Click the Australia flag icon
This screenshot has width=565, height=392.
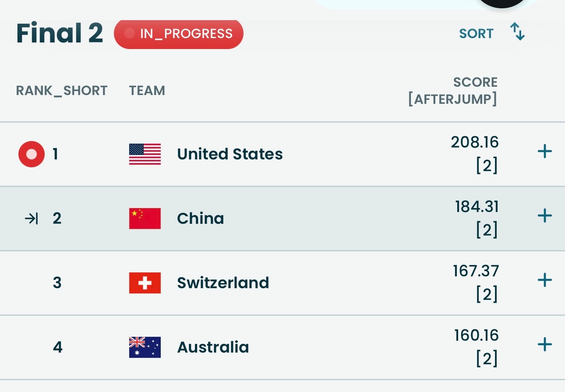(145, 347)
